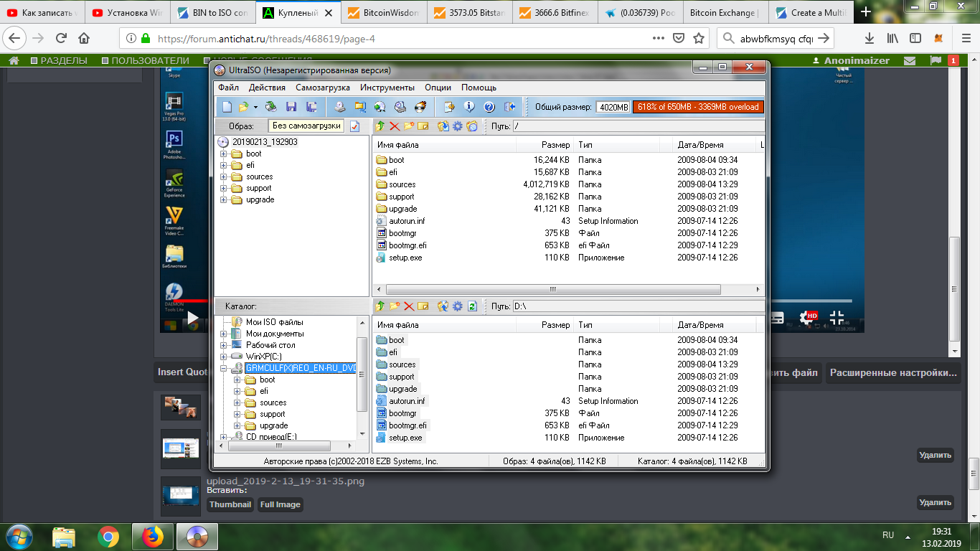Viewport: 980px width, 551px height.
Task: Expand WinXP(C:) drive in catalog tree
Action: point(224,356)
